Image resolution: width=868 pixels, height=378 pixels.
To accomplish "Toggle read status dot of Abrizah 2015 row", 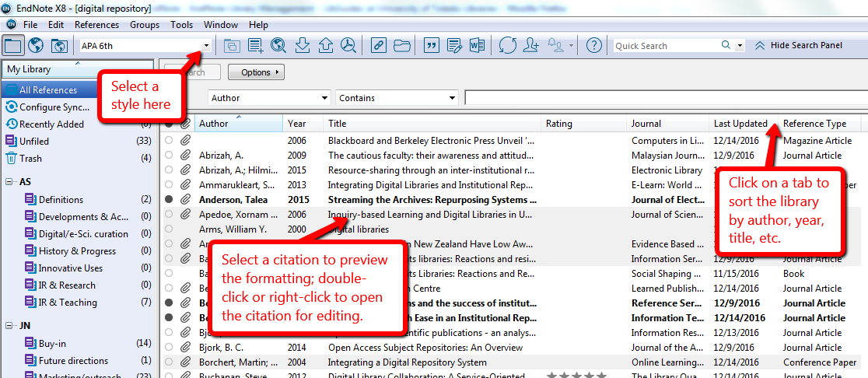I will click(x=169, y=170).
